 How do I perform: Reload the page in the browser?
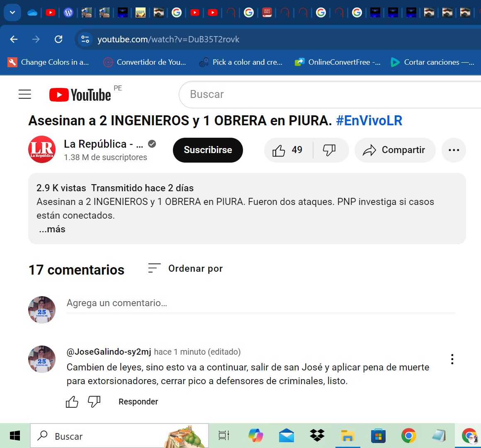click(x=58, y=39)
